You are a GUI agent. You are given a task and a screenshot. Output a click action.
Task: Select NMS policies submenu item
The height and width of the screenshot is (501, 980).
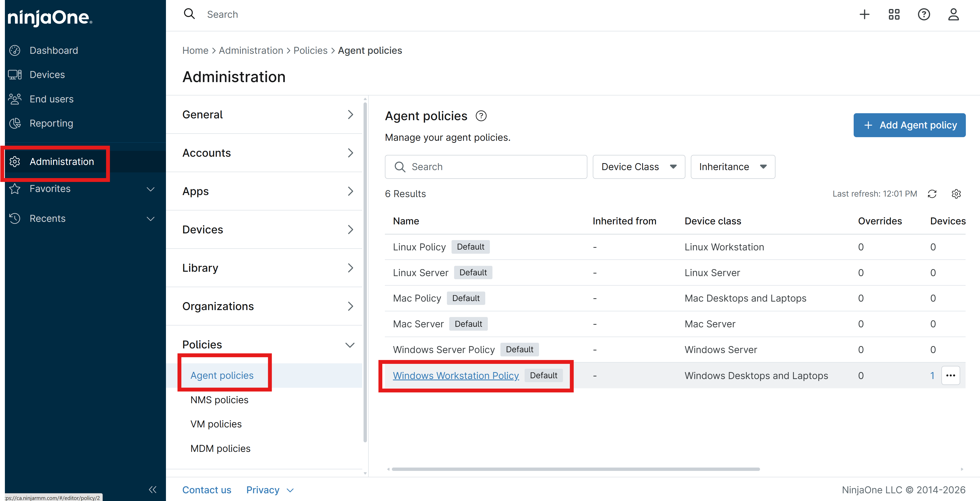[x=219, y=400]
